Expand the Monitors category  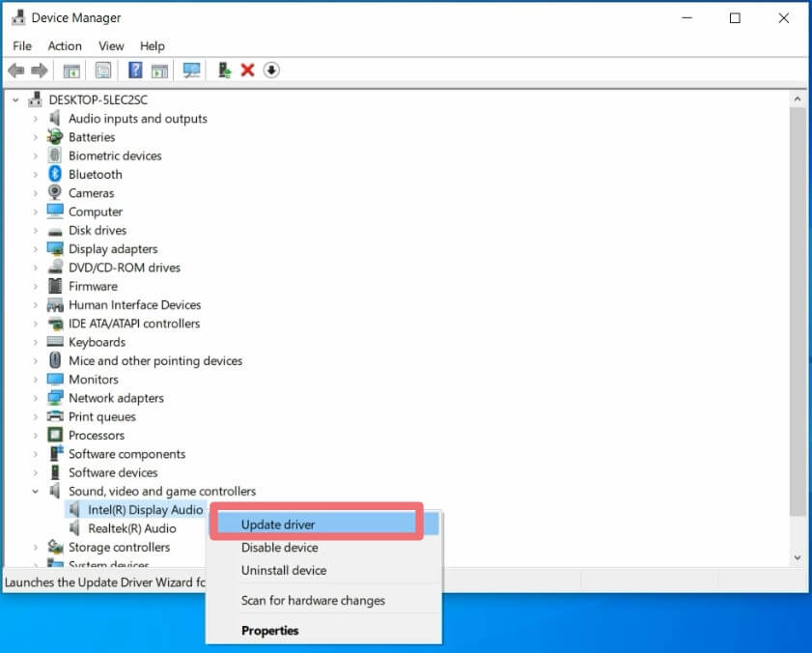point(35,380)
